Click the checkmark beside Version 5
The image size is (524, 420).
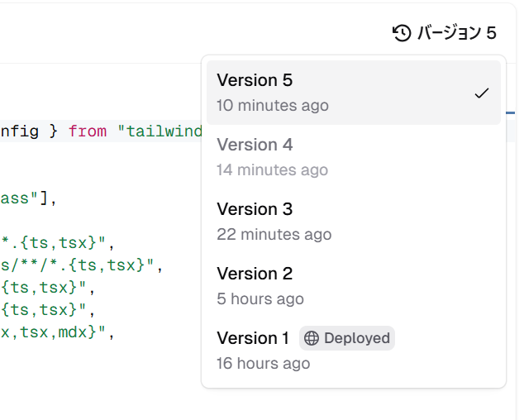tap(482, 93)
